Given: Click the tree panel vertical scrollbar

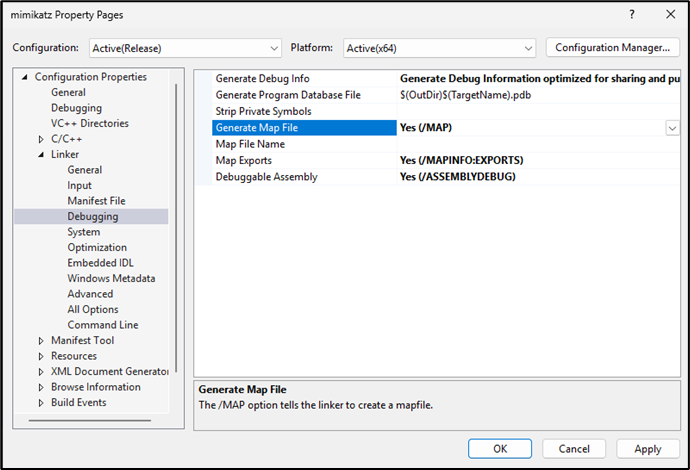Looking at the screenshot, I should tap(176, 228).
